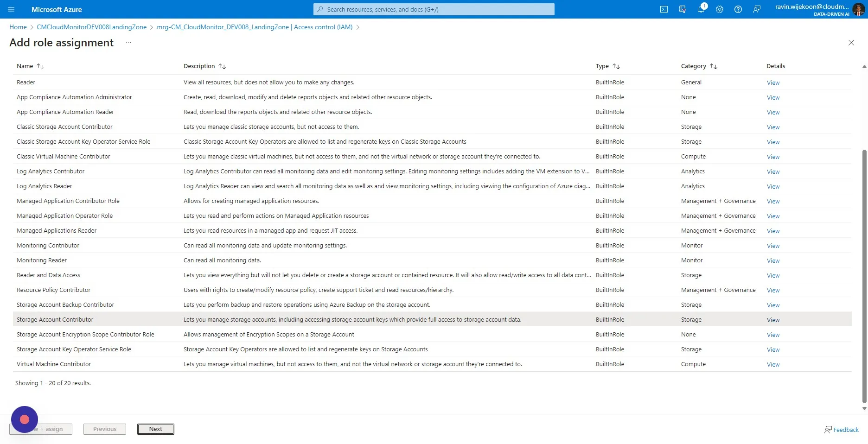
Task: View details for Monitoring Contributor
Action: [773, 246]
